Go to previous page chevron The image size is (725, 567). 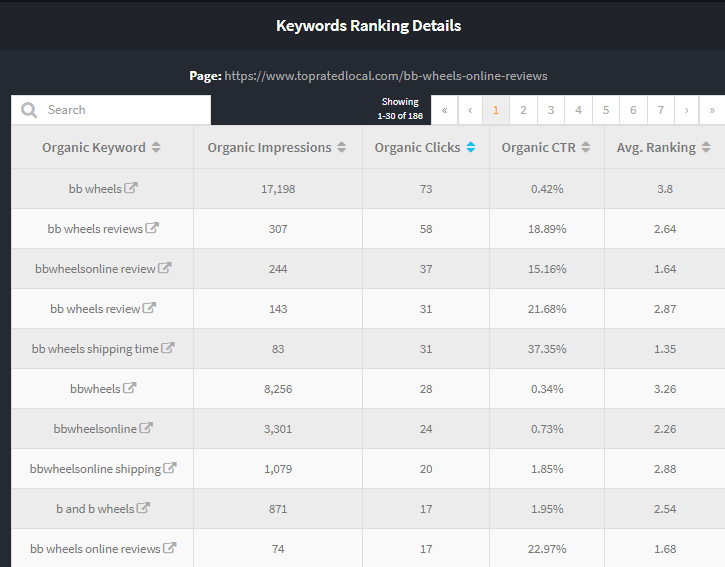point(470,110)
